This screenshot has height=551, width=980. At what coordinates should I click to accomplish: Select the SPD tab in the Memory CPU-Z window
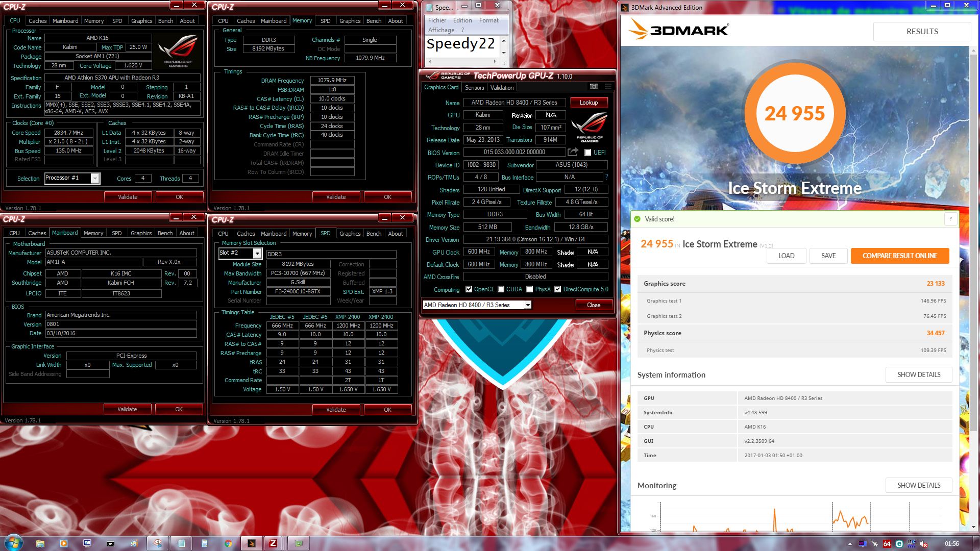[x=325, y=21]
